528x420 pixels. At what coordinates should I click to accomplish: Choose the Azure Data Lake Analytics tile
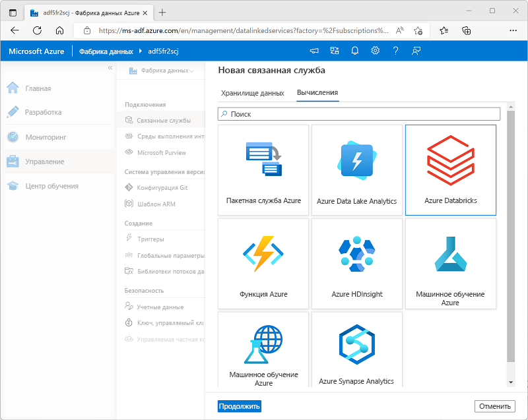click(x=357, y=170)
